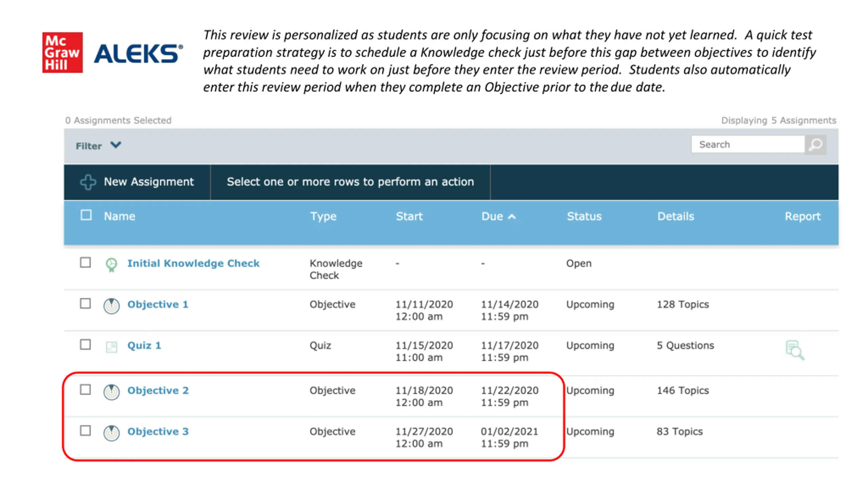
Task: Click the Quiz 1 sheet icon
Action: coord(111,347)
